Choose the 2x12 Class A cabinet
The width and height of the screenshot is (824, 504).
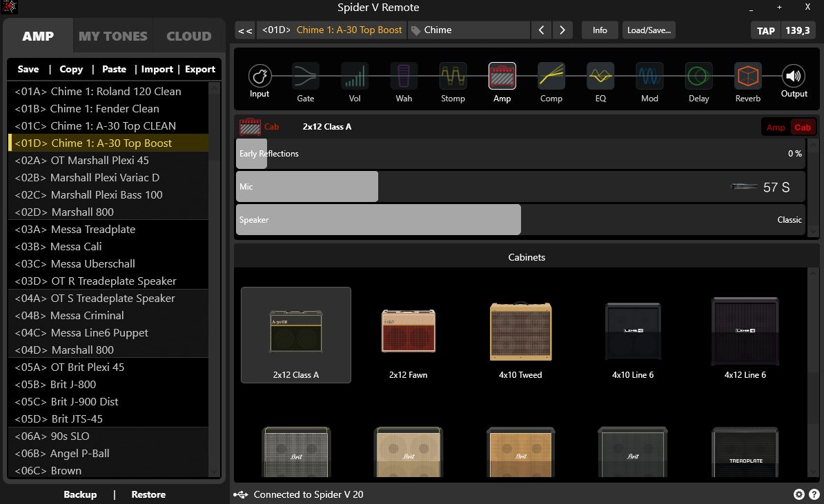296,335
